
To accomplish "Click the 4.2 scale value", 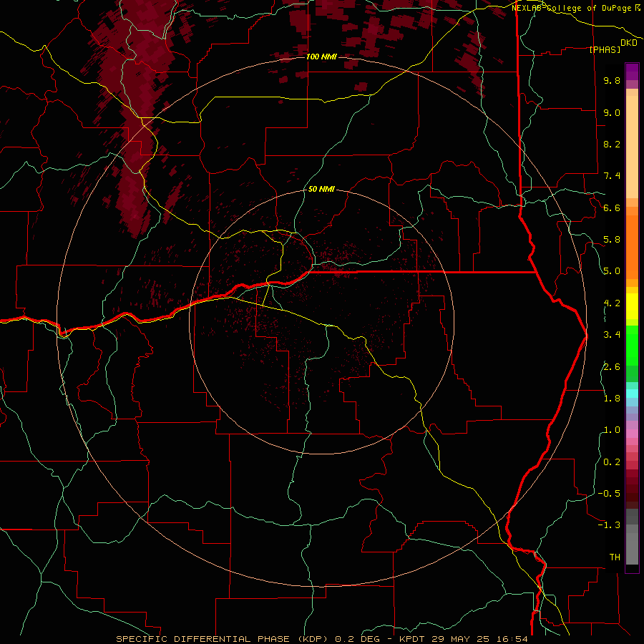I will [x=612, y=303].
